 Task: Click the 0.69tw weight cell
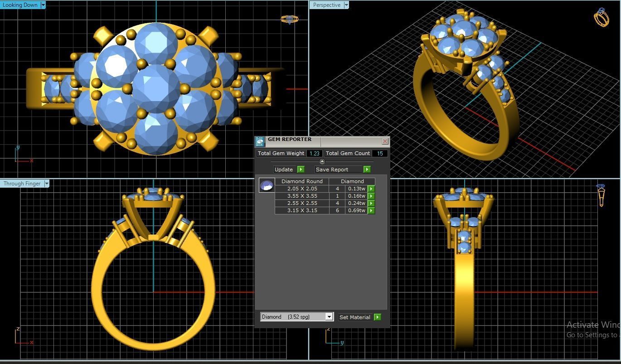pyautogui.click(x=356, y=210)
